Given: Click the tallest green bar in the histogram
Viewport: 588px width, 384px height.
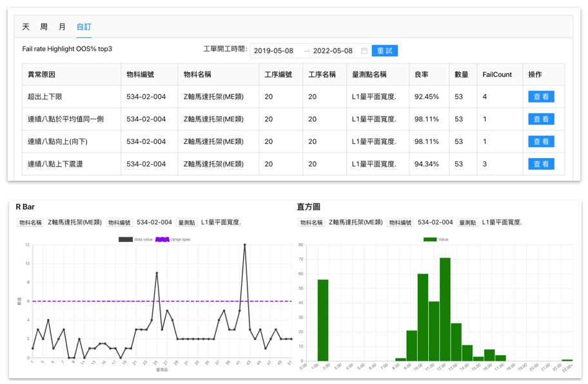Looking at the screenshot, I should click(443, 310).
